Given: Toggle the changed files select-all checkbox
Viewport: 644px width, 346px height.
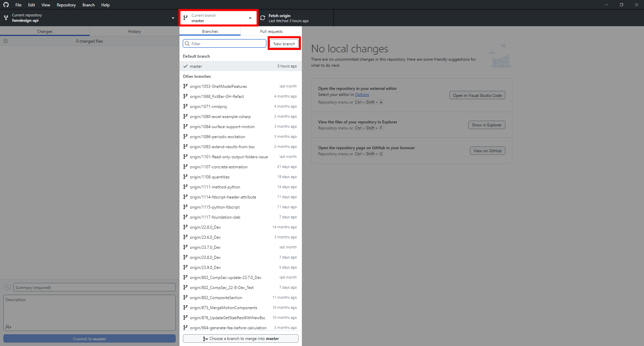Looking at the screenshot, I should pos(5,41).
